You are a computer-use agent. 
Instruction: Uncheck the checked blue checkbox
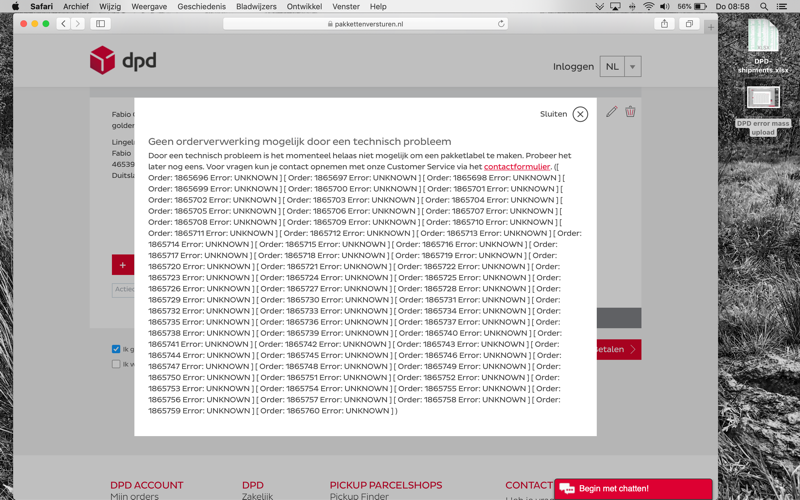(116, 349)
